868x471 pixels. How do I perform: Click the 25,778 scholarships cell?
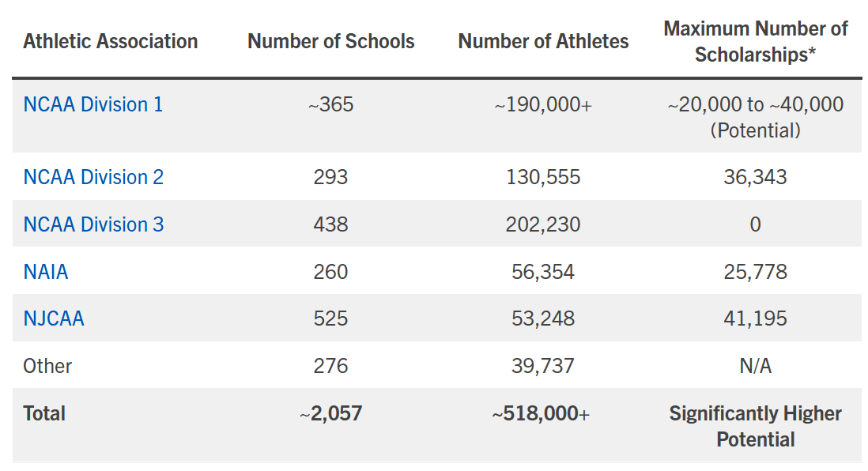755,272
